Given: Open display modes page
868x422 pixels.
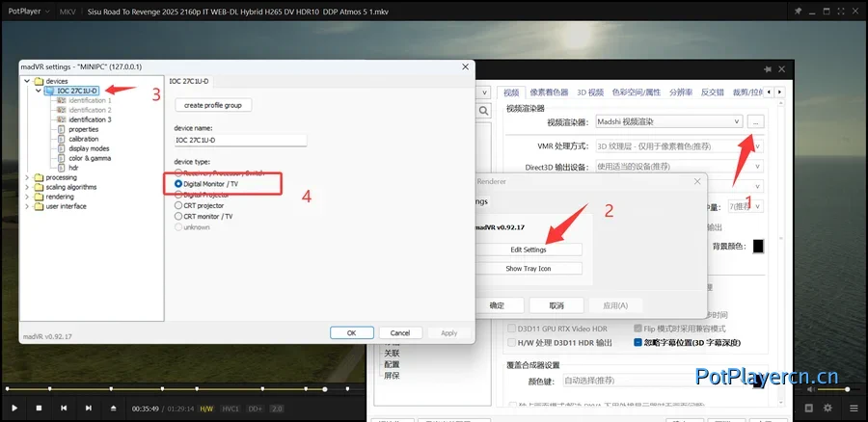Looking at the screenshot, I should 89,148.
